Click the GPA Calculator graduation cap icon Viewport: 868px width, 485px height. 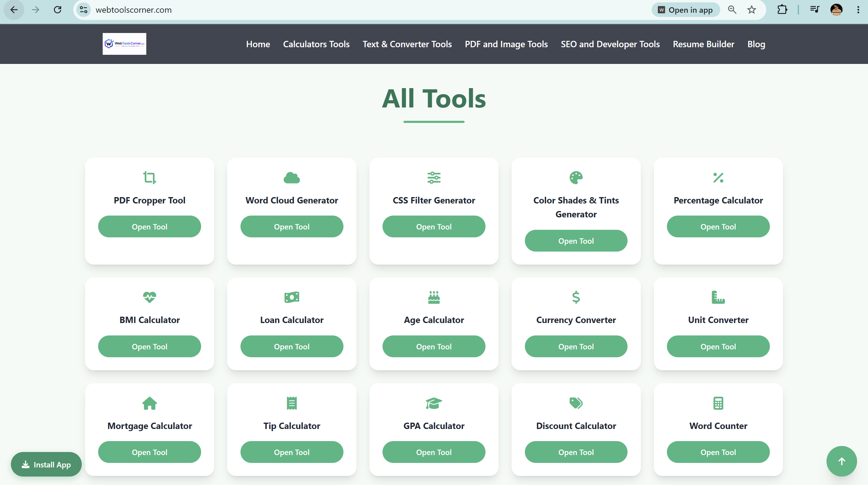(x=434, y=403)
